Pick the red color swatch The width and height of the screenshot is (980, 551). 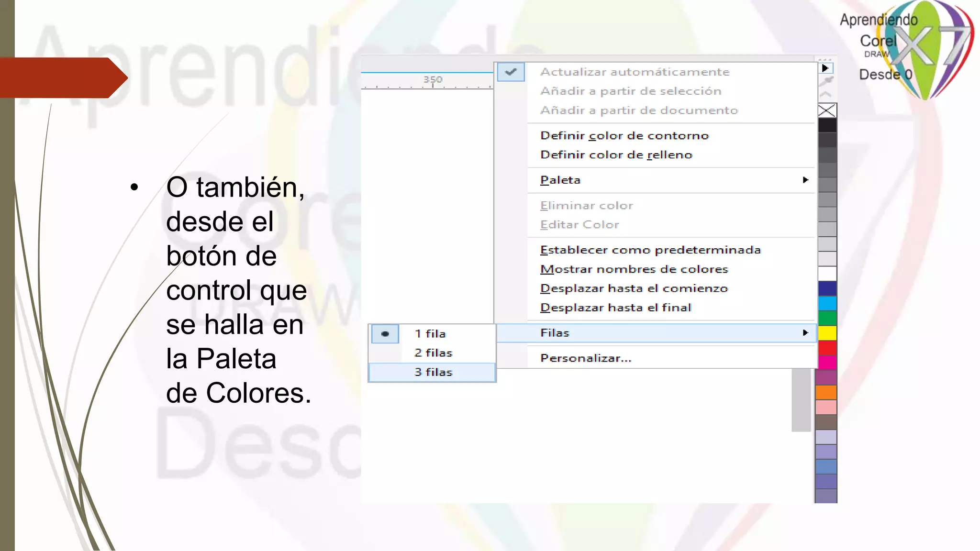827,348
